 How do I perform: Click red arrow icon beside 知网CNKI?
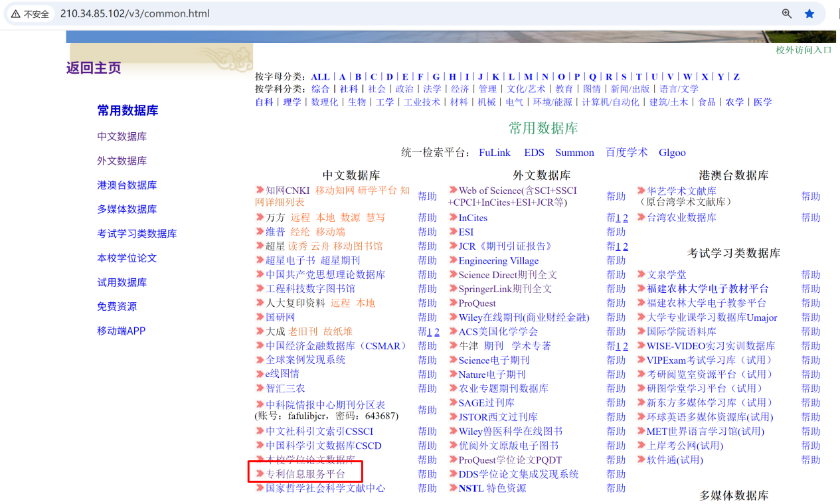260,191
